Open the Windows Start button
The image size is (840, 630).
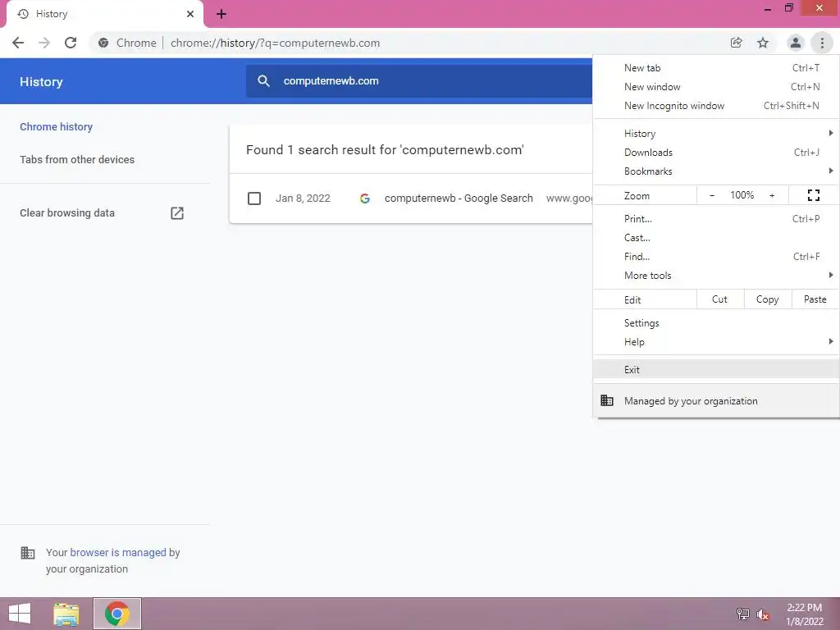(x=20, y=614)
